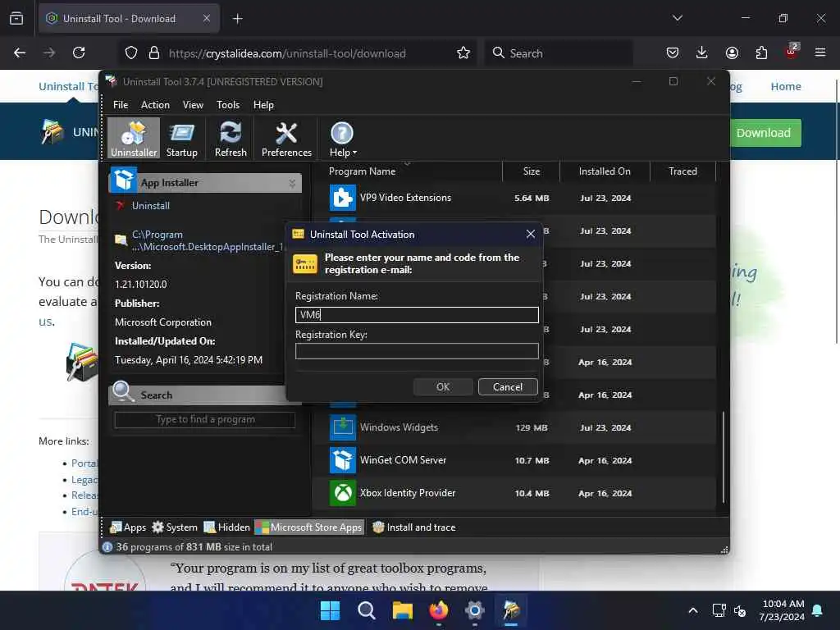This screenshot has width=840, height=630.
Task: Click the Registration Name field
Action: tap(417, 315)
